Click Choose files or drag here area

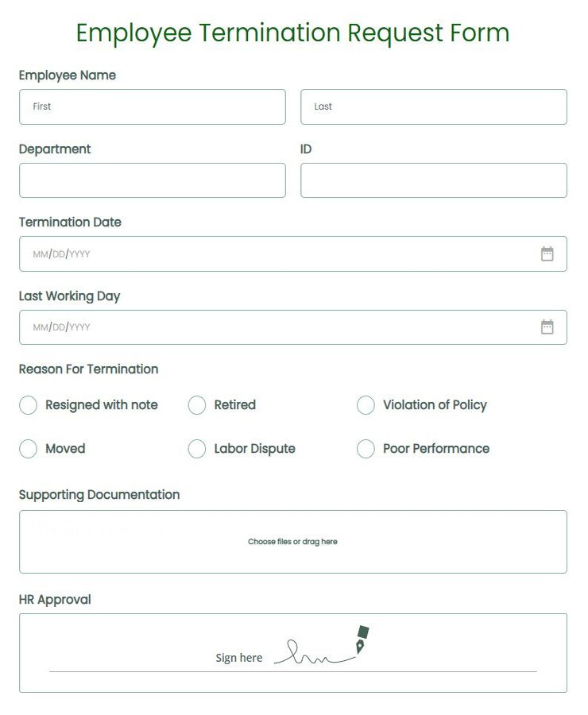(292, 541)
